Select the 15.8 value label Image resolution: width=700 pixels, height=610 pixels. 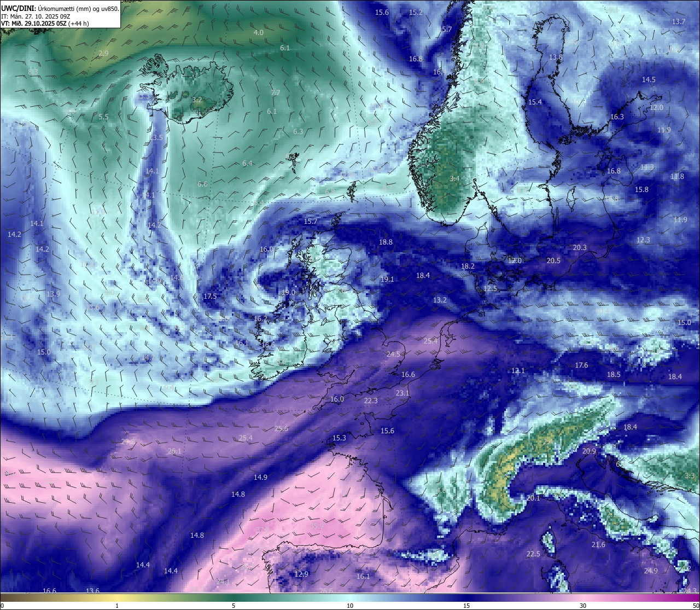click(641, 189)
